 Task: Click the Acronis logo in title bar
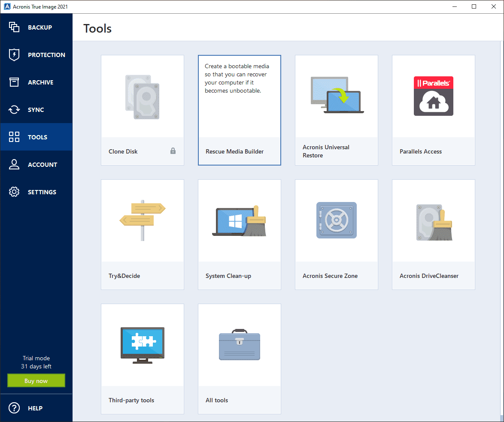coord(7,6)
